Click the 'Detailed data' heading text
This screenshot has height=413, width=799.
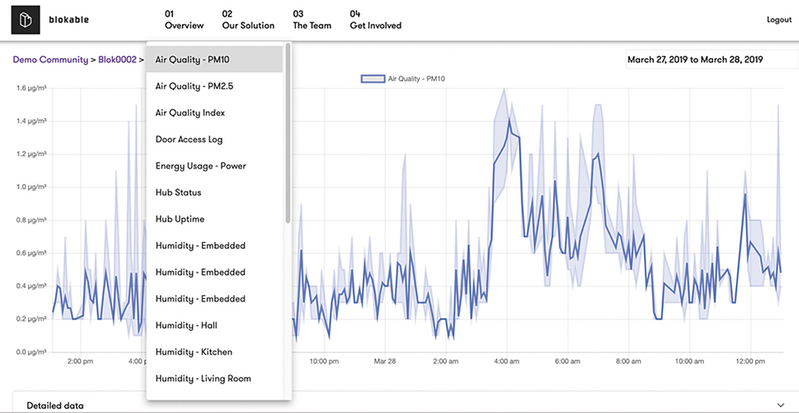pyautogui.click(x=55, y=406)
